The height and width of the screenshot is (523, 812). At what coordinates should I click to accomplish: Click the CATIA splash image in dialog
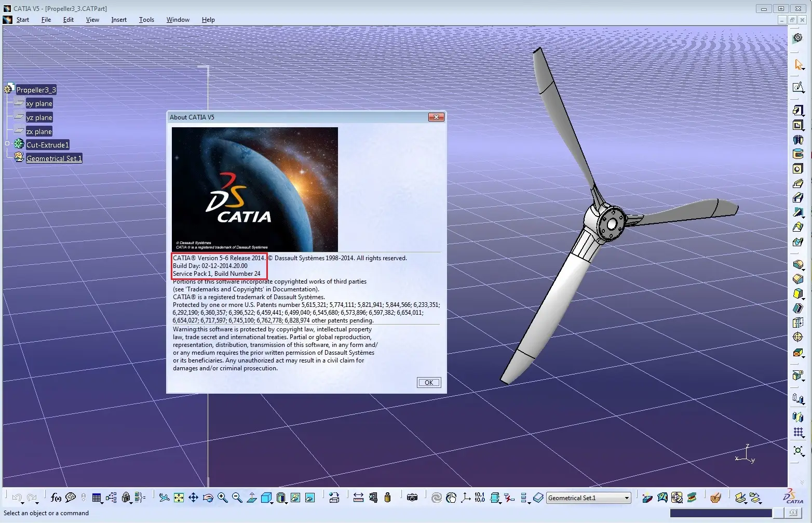(x=255, y=190)
